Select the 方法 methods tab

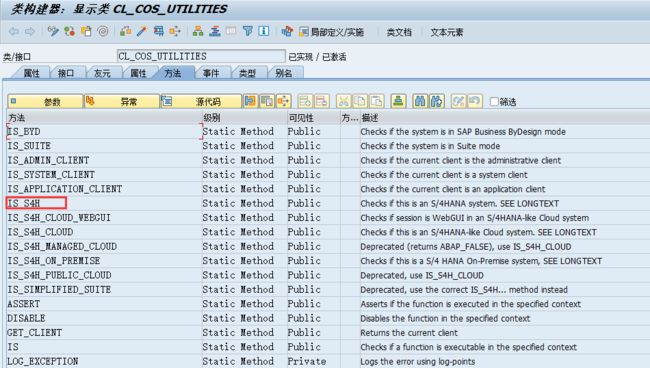(x=173, y=73)
